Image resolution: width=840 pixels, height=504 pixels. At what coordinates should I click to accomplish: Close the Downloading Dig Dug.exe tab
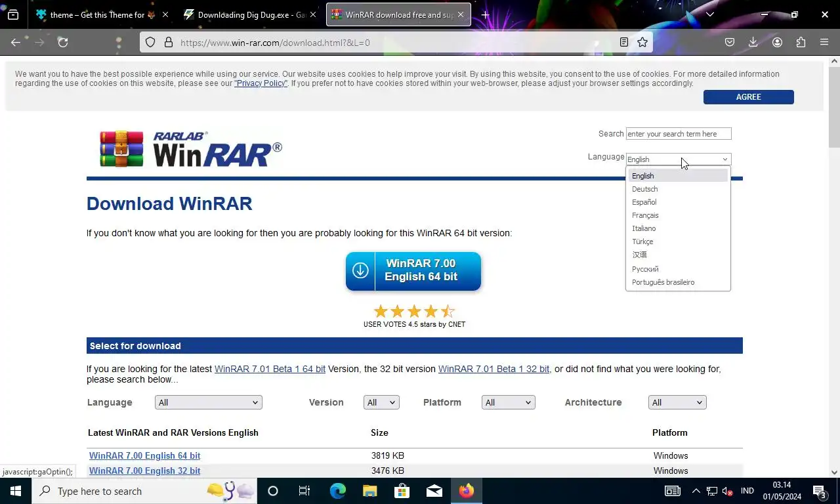click(312, 14)
